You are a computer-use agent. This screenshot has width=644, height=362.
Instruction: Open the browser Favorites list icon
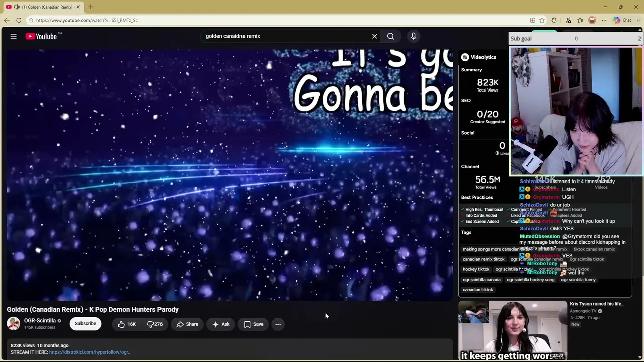[580, 20]
